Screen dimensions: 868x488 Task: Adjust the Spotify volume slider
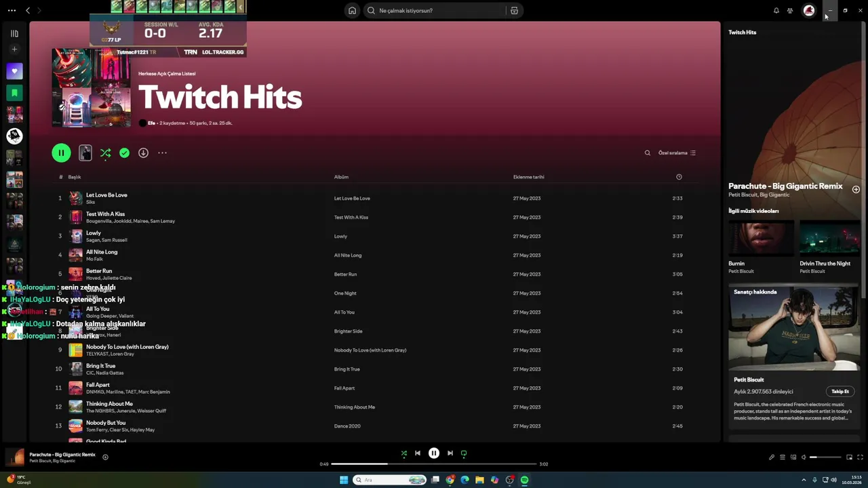825,457
